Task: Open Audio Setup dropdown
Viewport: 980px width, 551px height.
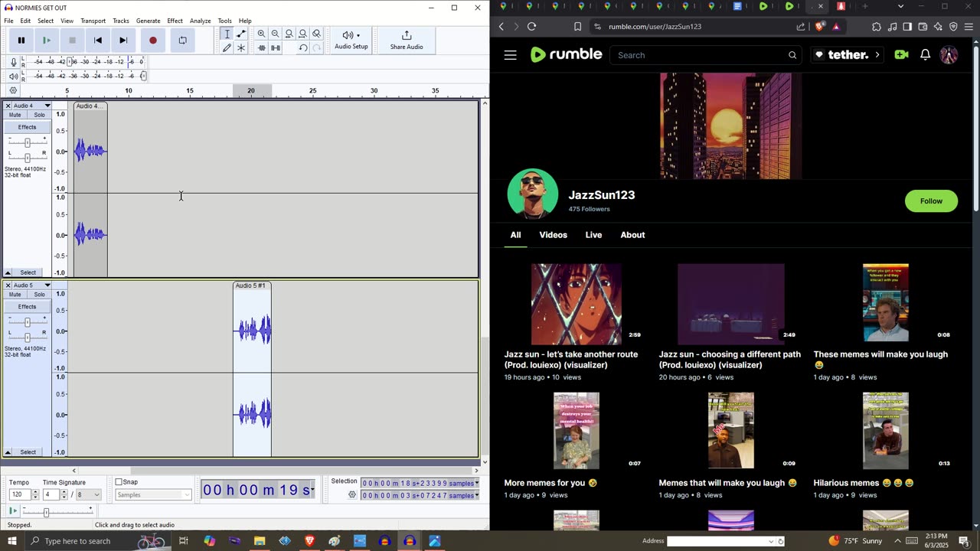Action: pyautogui.click(x=351, y=40)
